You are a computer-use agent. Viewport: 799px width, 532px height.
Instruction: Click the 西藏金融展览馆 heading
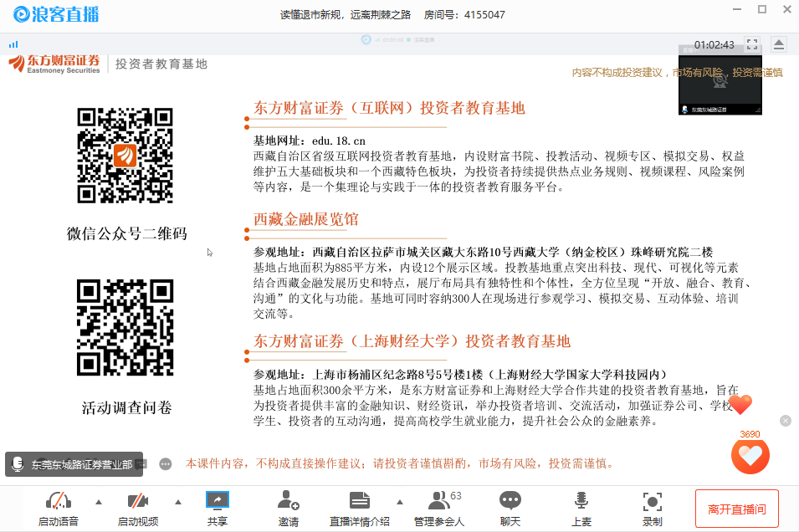(x=306, y=219)
